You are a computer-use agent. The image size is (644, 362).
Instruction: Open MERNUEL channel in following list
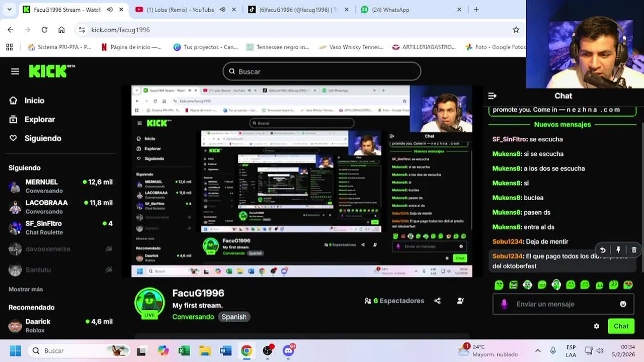[x=60, y=186]
